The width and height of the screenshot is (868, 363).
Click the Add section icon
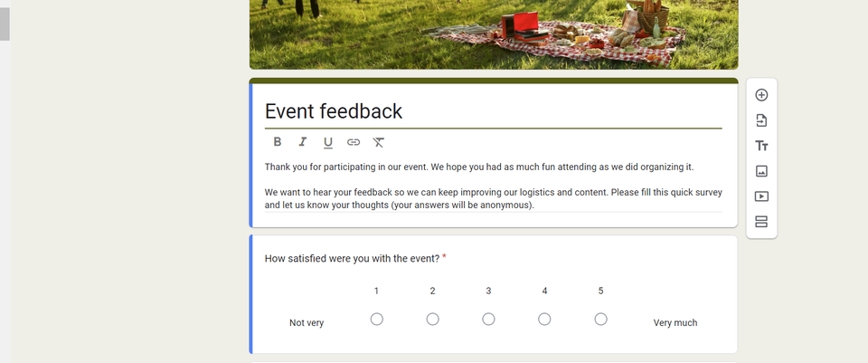761,222
